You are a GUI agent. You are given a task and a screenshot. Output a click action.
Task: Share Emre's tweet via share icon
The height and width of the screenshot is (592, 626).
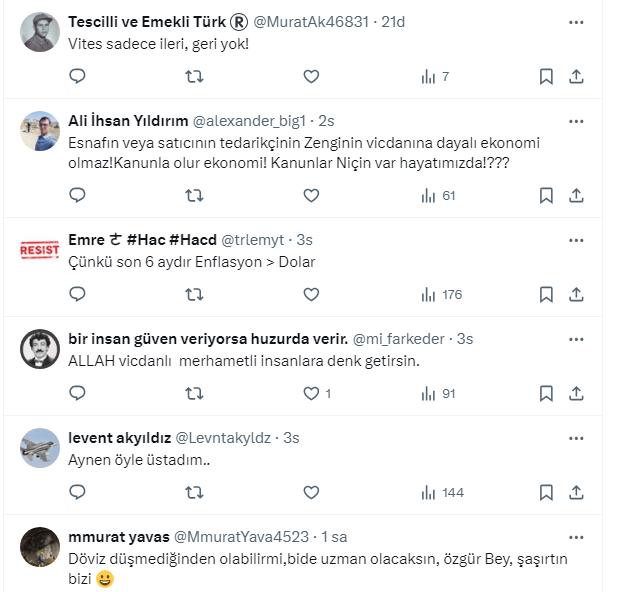pos(576,294)
